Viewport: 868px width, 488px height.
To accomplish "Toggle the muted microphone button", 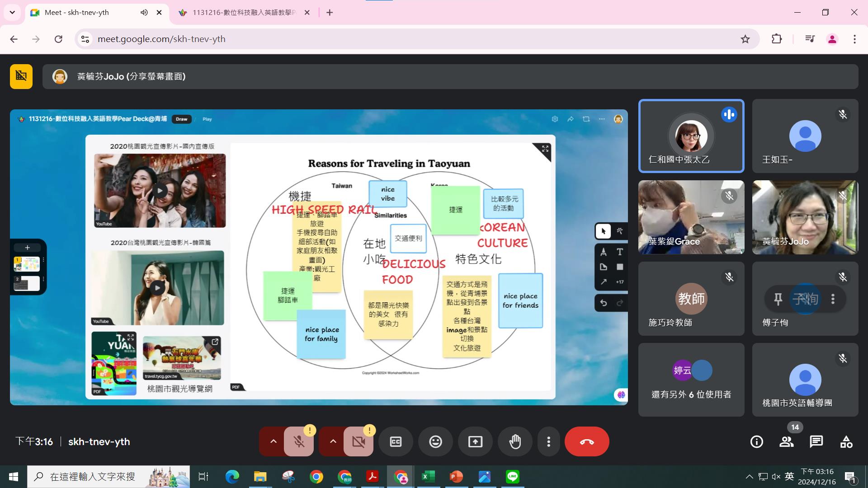I will coord(299,441).
